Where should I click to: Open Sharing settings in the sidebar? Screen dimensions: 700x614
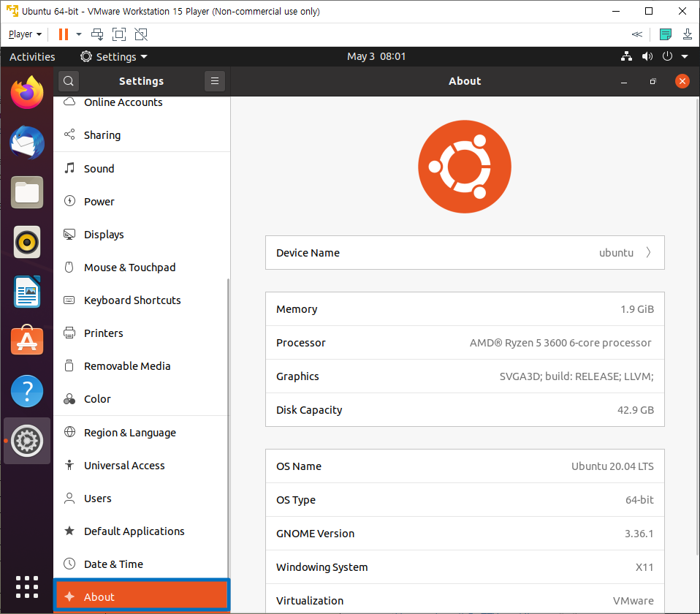tap(142, 134)
